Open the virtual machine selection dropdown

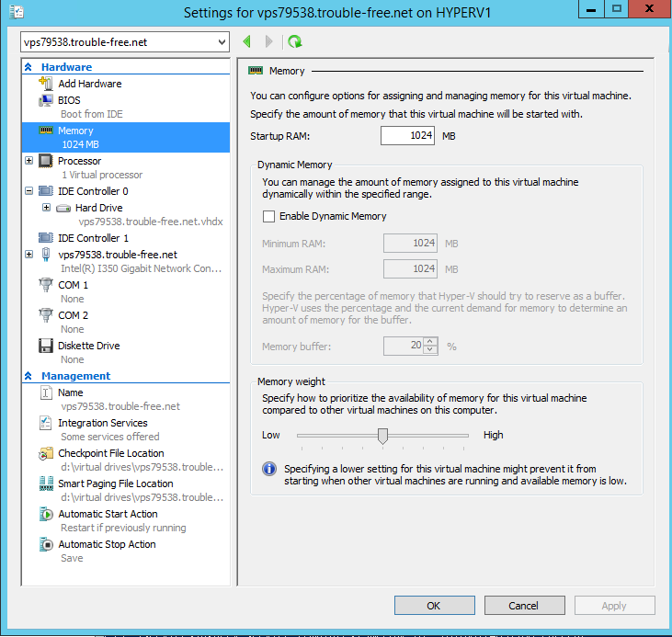coord(222,42)
